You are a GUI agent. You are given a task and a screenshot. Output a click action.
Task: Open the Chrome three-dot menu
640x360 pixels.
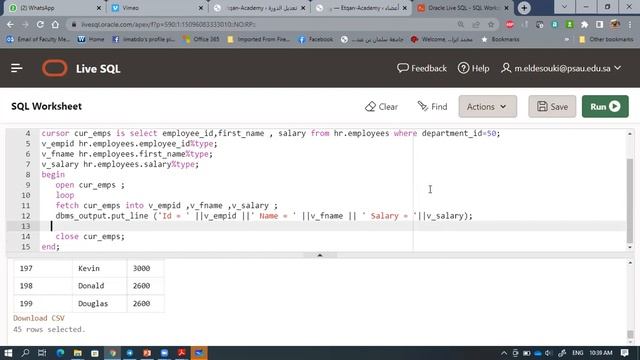[631, 24]
